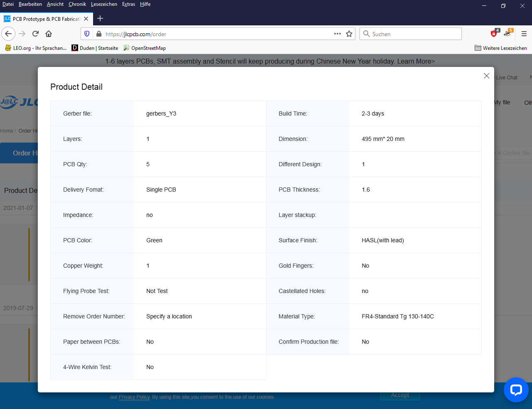Open tracking protection shield info
The height and width of the screenshot is (409, 532).
click(x=87, y=34)
